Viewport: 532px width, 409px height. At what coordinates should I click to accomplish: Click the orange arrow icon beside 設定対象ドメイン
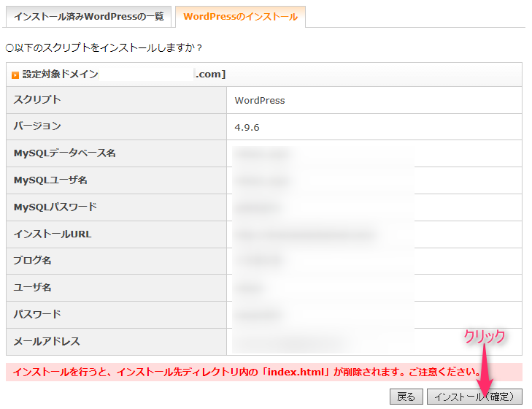tap(15, 75)
